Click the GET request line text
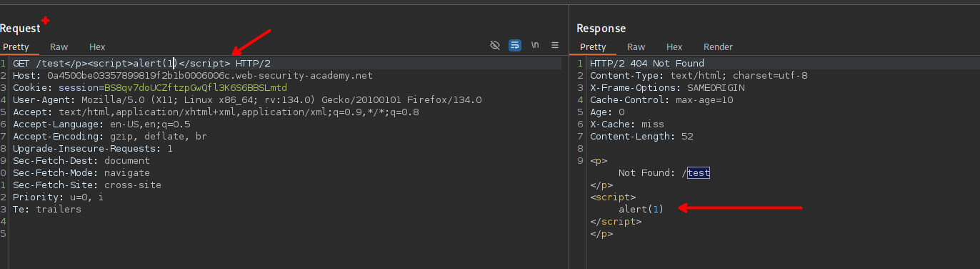The image size is (980, 269). point(141,64)
